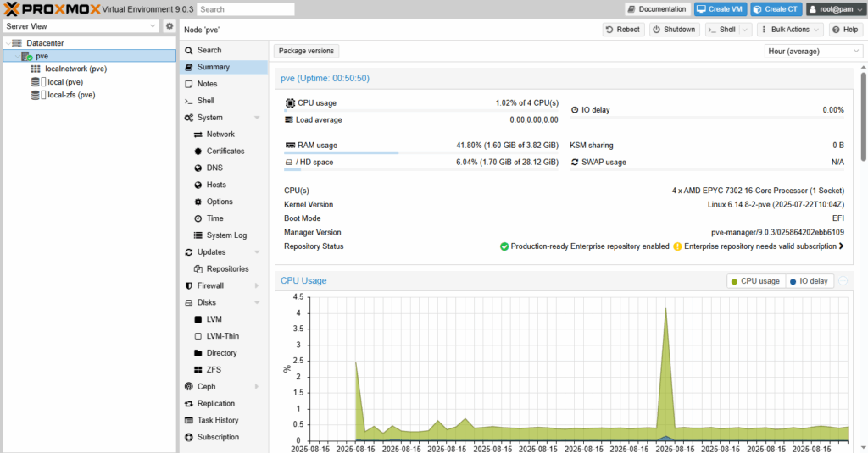Collapse the Datacenter tree node

click(7, 43)
